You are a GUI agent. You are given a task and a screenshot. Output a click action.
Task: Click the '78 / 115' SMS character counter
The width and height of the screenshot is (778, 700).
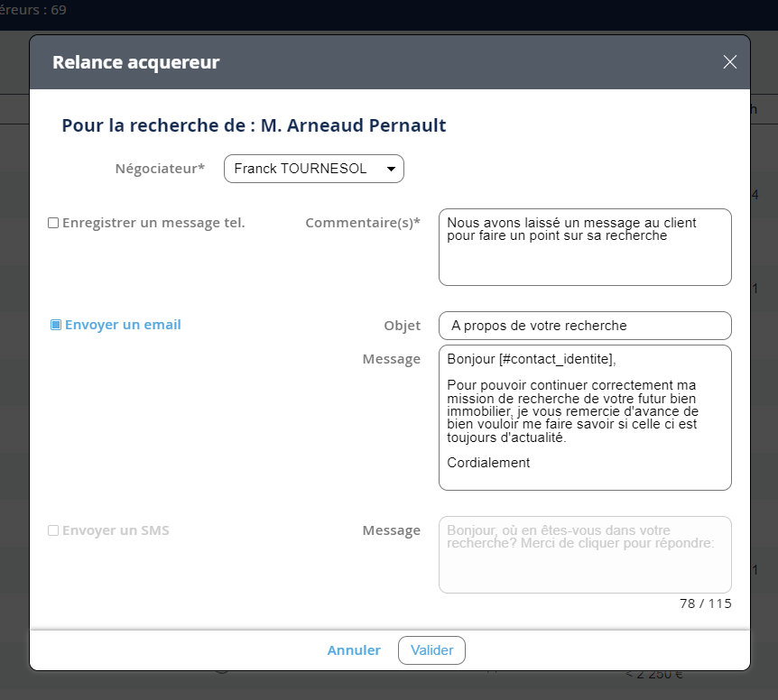click(705, 603)
